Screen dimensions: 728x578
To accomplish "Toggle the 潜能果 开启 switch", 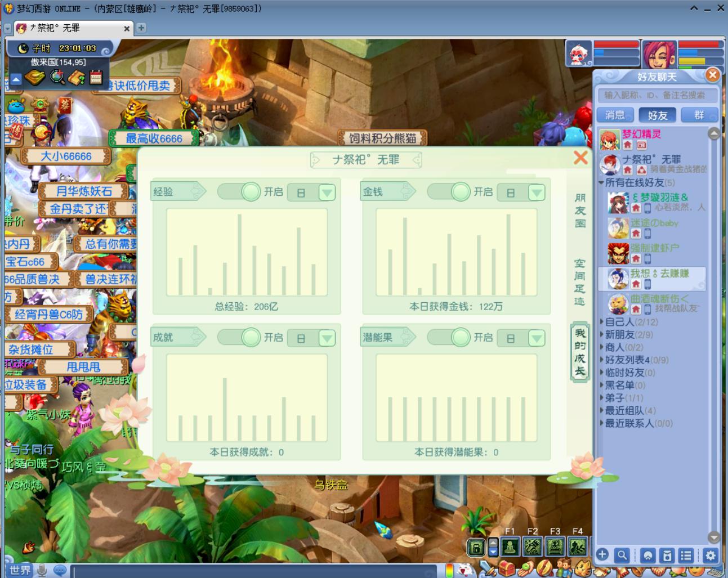I will tap(449, 337).
